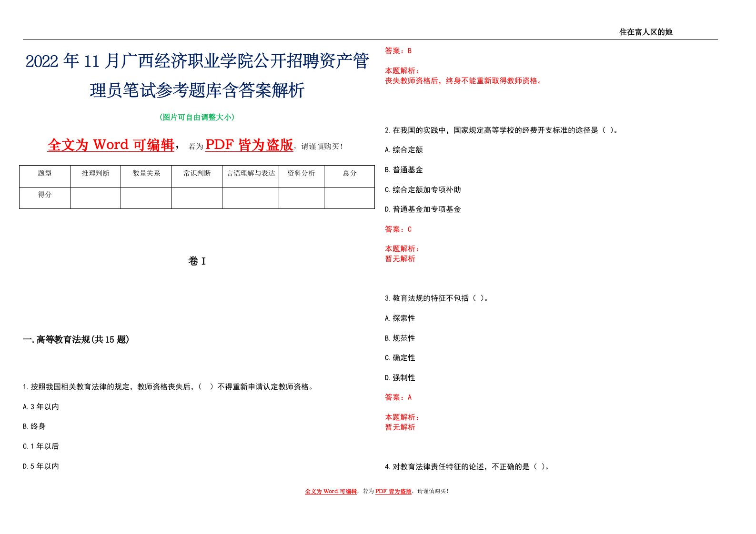
Task: Click question 3 '教育法规的特征不包括'
Action: [x=437, y=298]
